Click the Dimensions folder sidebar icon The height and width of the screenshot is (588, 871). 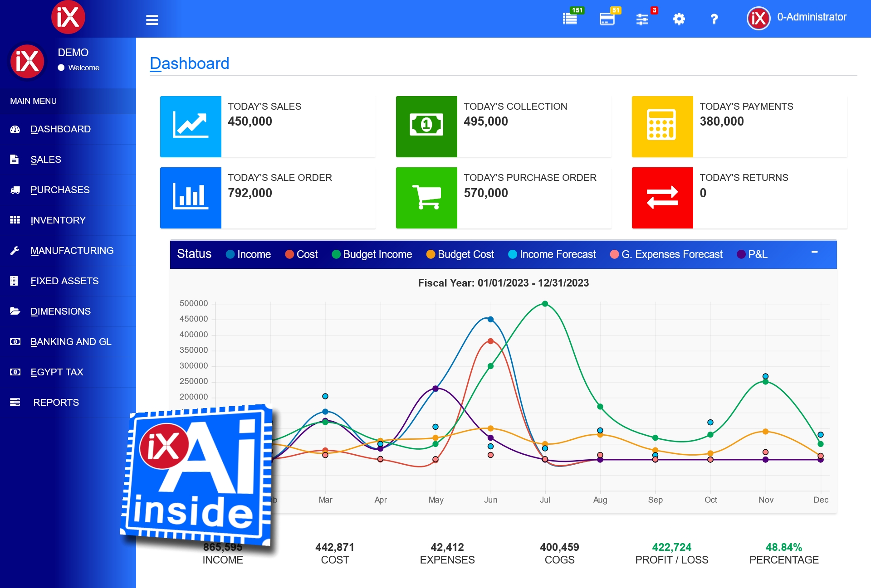pyautogui.click(x=15, y=311)
